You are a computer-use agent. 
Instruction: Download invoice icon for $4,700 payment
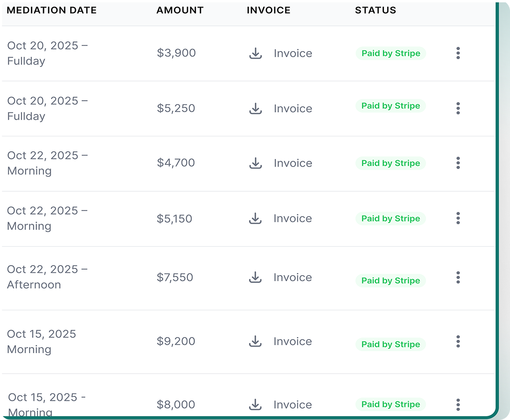point(255,163)
